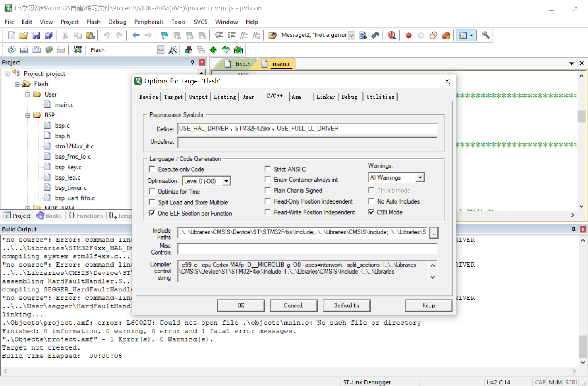Collapse the User group in tree
This screenshot has height=386, width=588.
[28, 95]
